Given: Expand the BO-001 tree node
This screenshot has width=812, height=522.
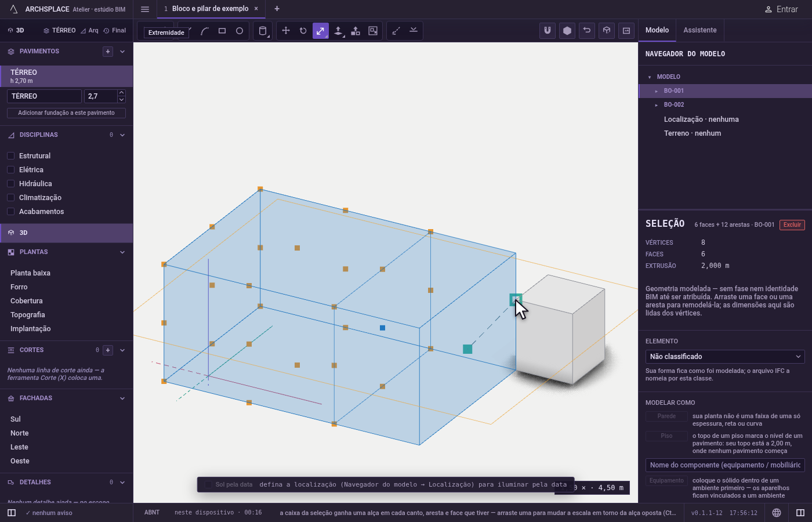Looking at the screenshot, I should pos(657,91).
